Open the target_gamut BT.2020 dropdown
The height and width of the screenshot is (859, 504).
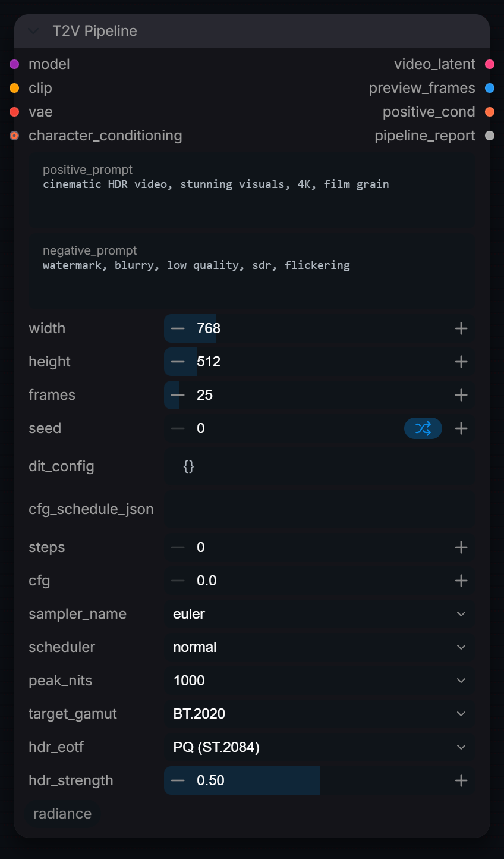click(319, 714)
